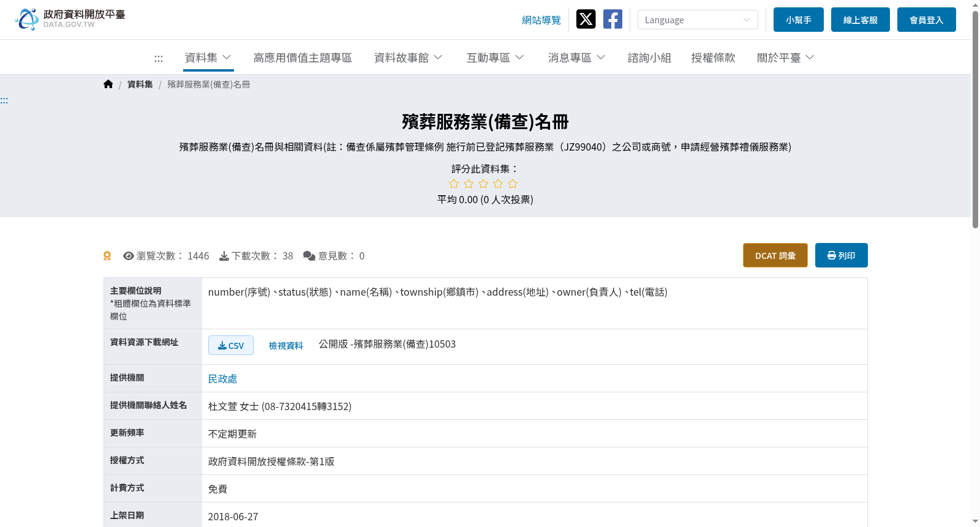Click the eye icon beside 瀏覽次數
The height and width of the screenshot is (527, 980).
click(129, 256)
